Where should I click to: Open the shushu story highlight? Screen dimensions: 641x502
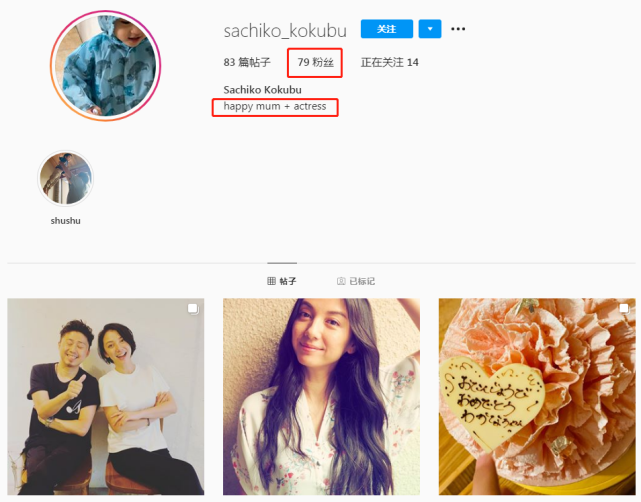pos(65,178)
